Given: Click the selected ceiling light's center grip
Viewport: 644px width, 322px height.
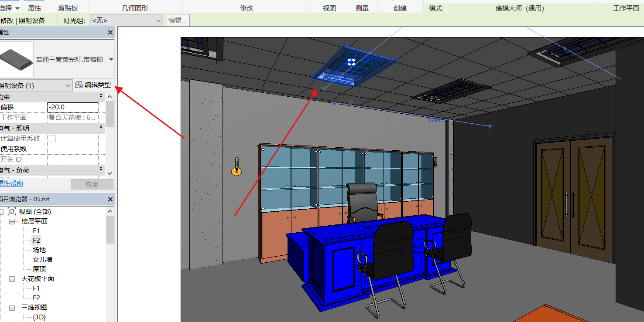Looking at the screenshot, I should coord(351,62).
